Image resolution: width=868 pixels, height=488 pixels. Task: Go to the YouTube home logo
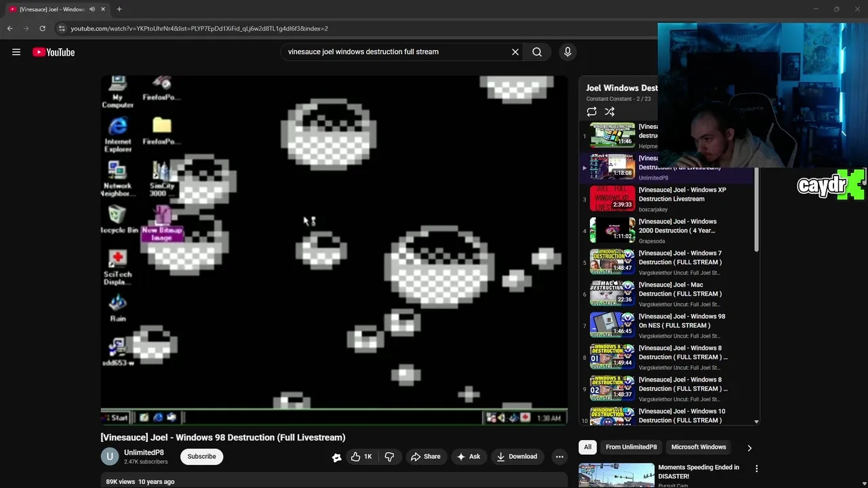tap(54, 52)
